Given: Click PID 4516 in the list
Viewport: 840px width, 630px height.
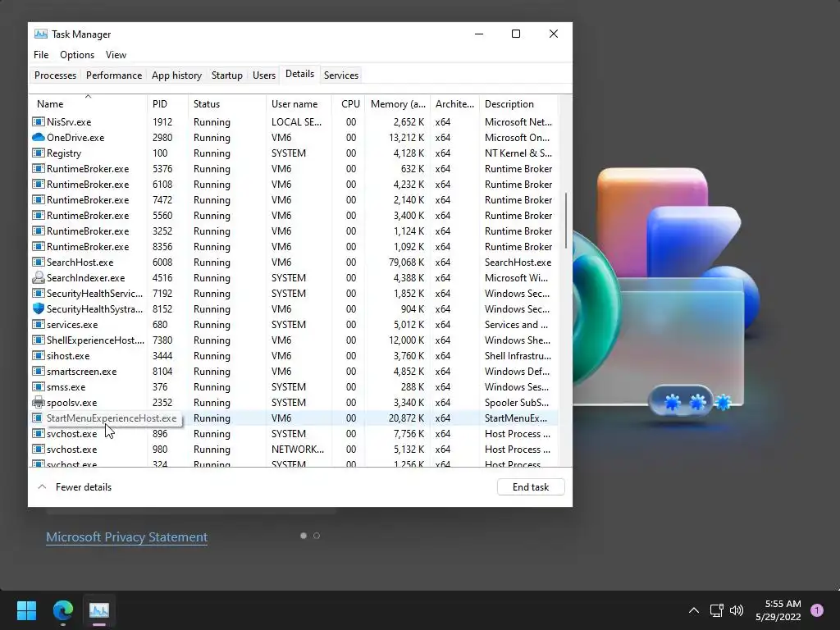Looking at the screenshot, I should (162, 277).
